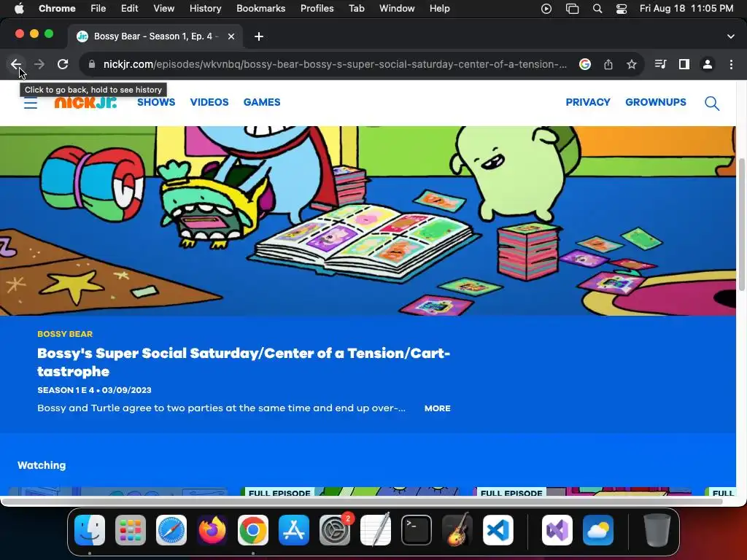Click the episode hero image
Screen dimensions: 747x560
(x=368, y=221)
